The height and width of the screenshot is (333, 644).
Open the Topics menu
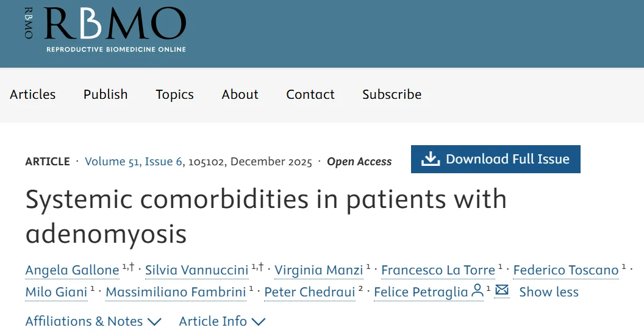pos(174,95)
